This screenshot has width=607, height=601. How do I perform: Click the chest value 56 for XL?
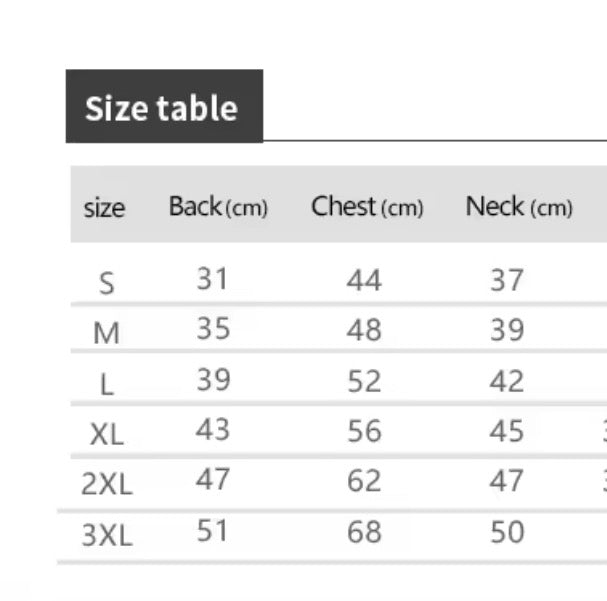click(364, 431)
